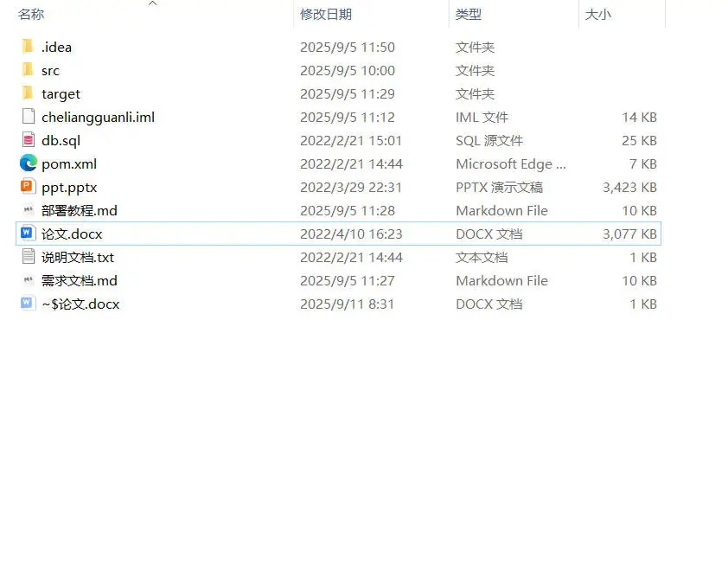
Task: Click the size 7 KB
Action: tap(643, 164)
